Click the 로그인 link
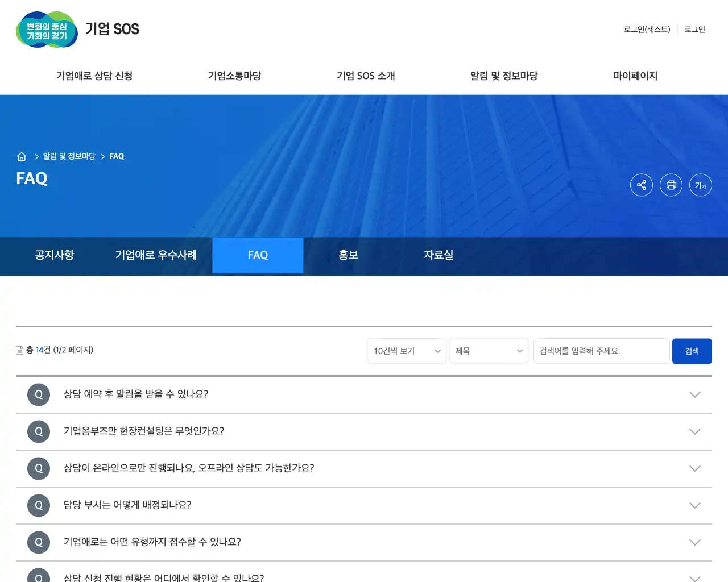This screenshot has width=728, height=582. [694, 30]
